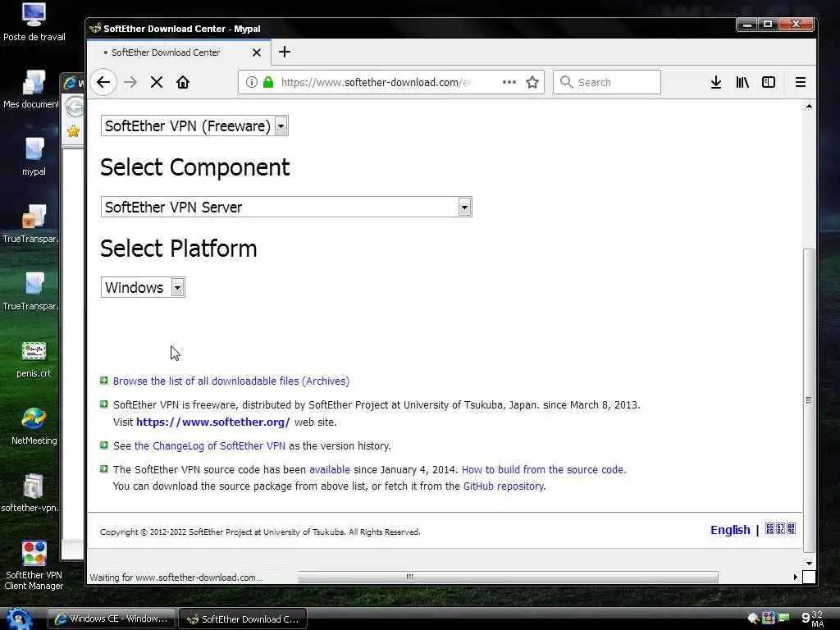This screenshot has height=630, width=840.
Task: Open the Windows platform dropdown
Action: point(143,287)
